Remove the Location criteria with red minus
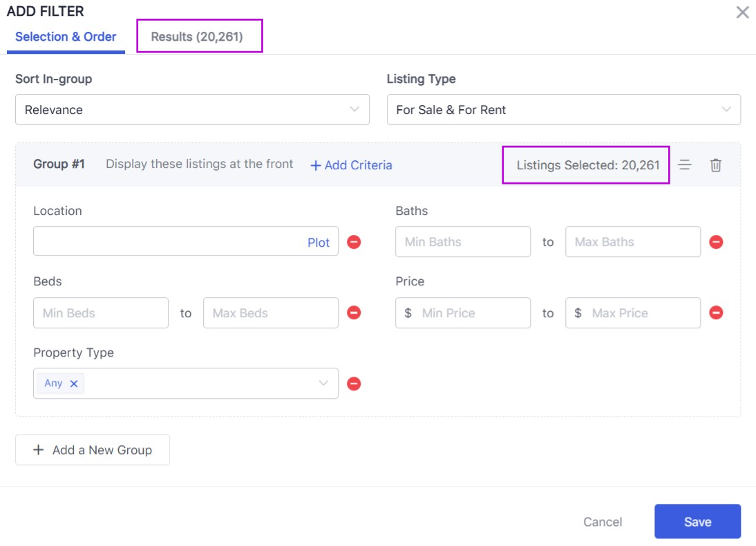Image resolution: width=756 pixels, height=546 pixels. point(354,242)
